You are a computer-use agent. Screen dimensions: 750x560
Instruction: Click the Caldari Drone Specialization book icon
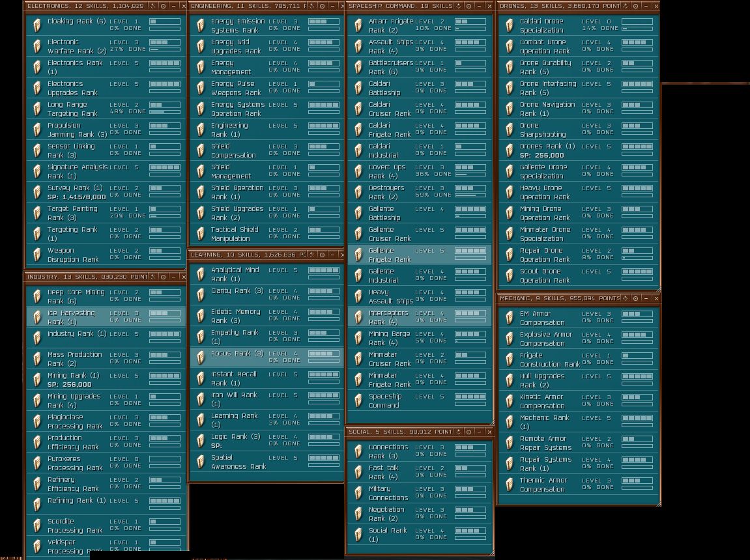point(510,25)
